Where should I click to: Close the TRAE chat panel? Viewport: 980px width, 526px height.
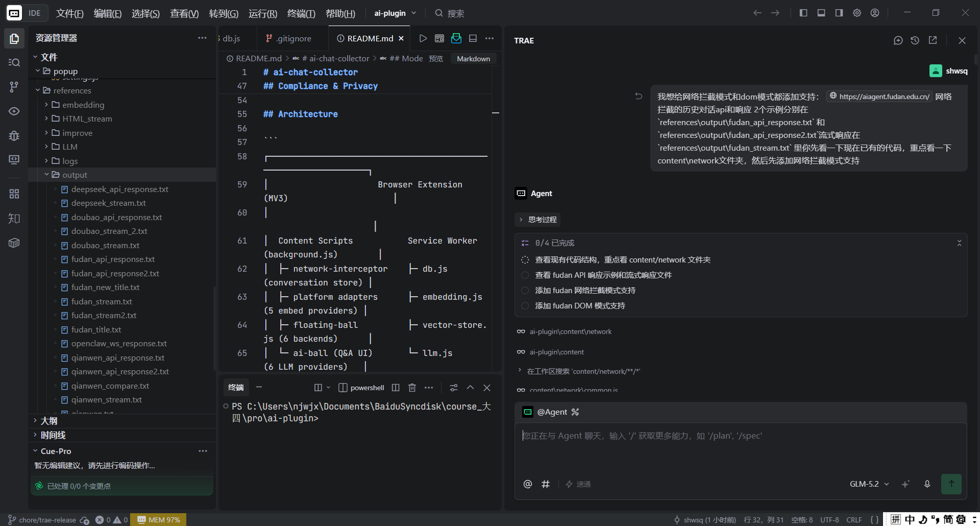[962, 40]
